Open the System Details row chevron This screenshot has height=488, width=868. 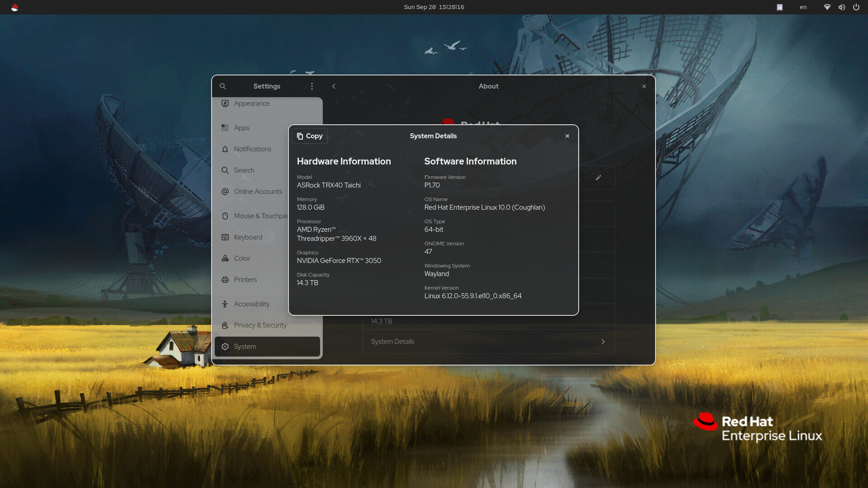click(x=603, y=342)
